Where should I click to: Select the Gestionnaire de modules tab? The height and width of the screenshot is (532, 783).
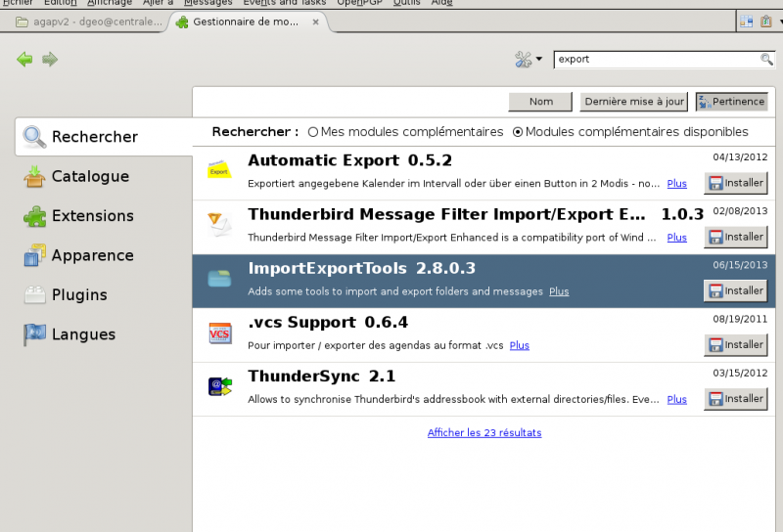click(245, 22)
